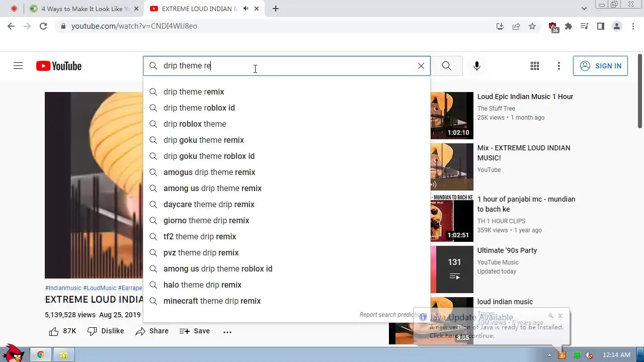Screen dimensions: 644x362
Task: Open Java update balloon wrench options icon
Action: tap(551, 316)
